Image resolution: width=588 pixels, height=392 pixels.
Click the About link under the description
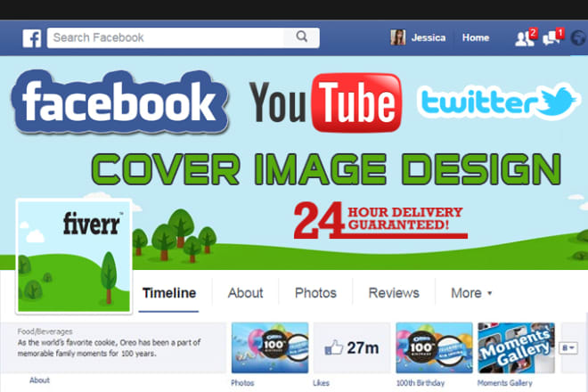39,380
